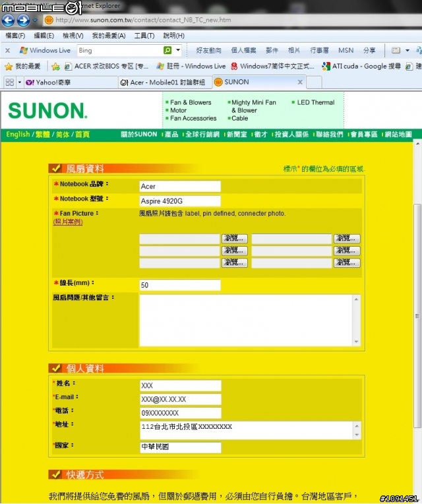The image size is (422, 504).
Task: Click LED Thermal banner item
Action: tap(315, 102)
